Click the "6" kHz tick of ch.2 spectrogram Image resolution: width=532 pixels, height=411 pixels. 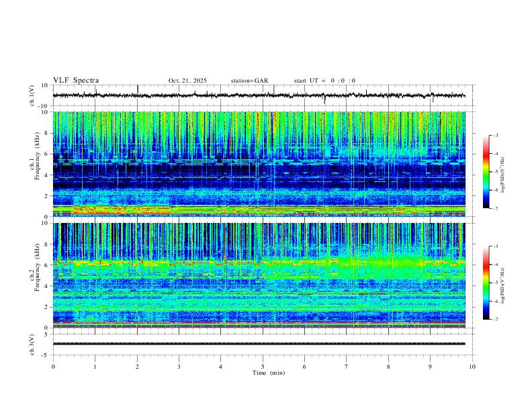[x=46, y=265]
